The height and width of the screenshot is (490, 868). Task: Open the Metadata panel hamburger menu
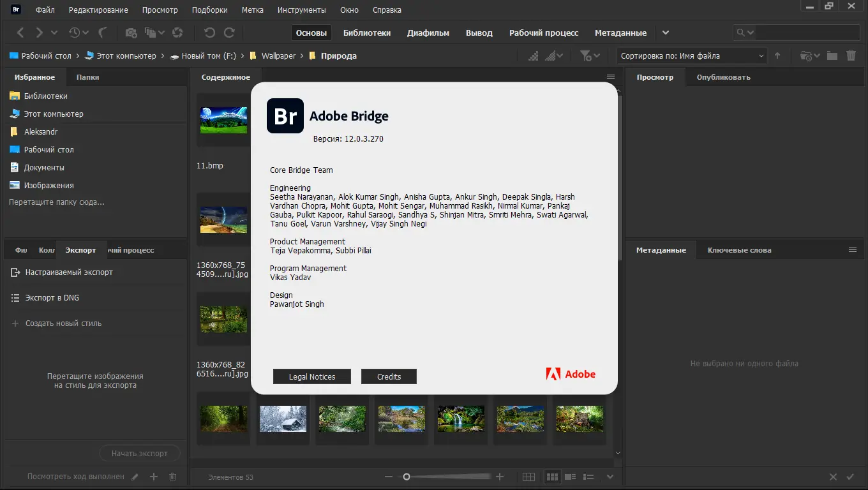coord(853,250)
